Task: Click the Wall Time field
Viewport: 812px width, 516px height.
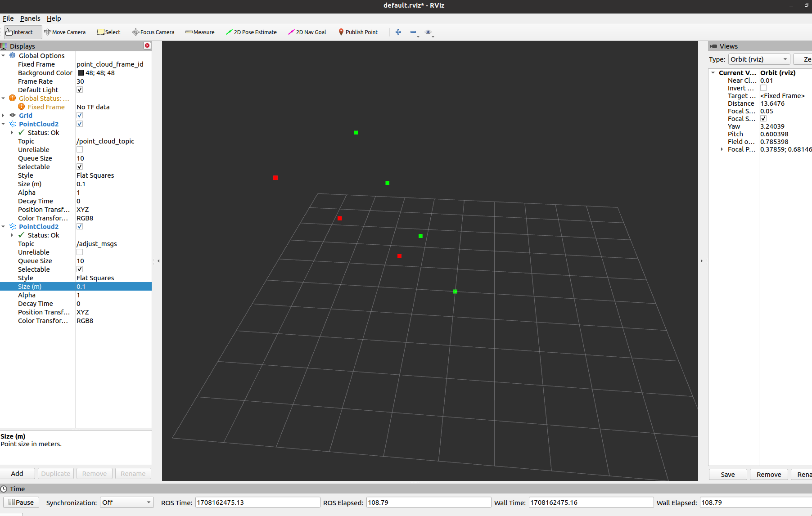Action: coord(591,503)
